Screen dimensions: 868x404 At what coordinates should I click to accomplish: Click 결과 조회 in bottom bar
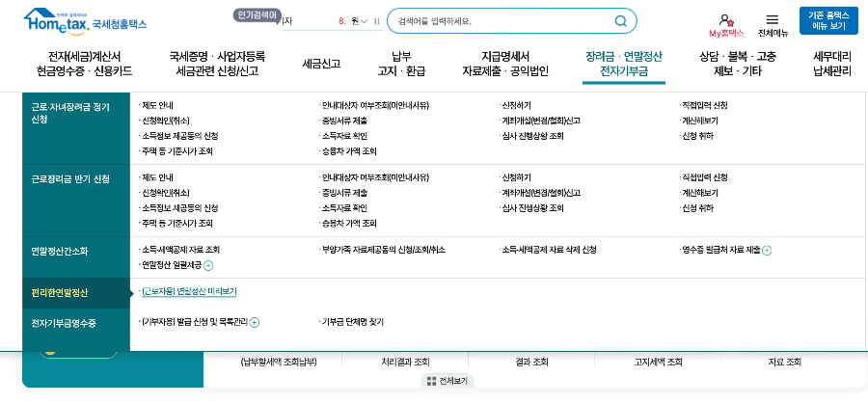(x=531, y=363)
